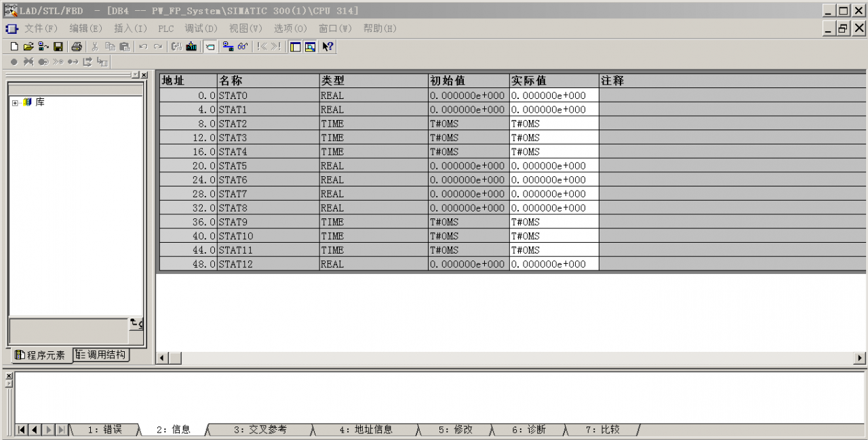Close the program elements side panel

coord(144,75)
